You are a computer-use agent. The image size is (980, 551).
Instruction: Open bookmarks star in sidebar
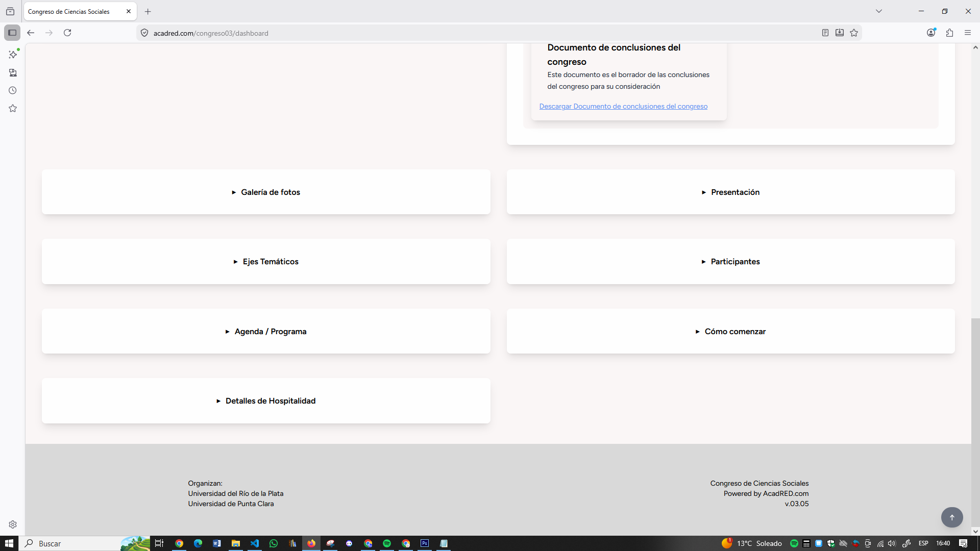pos(13,108)
